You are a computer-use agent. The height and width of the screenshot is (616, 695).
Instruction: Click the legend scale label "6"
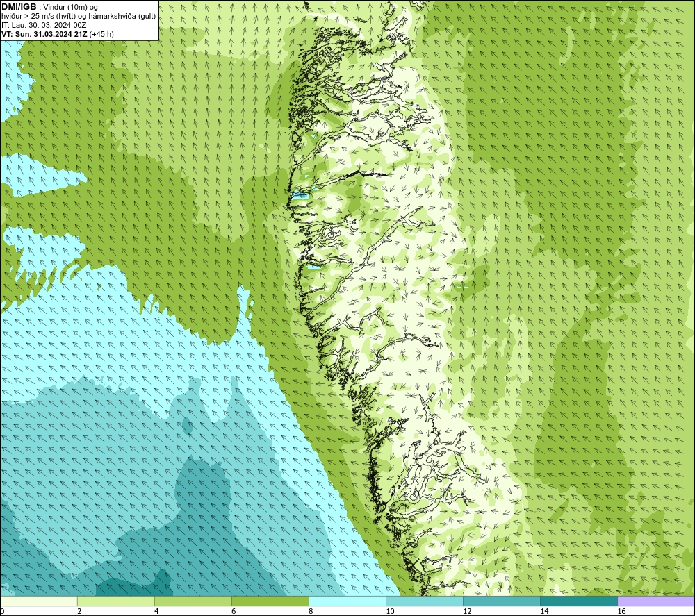click(x=234, y=612)
